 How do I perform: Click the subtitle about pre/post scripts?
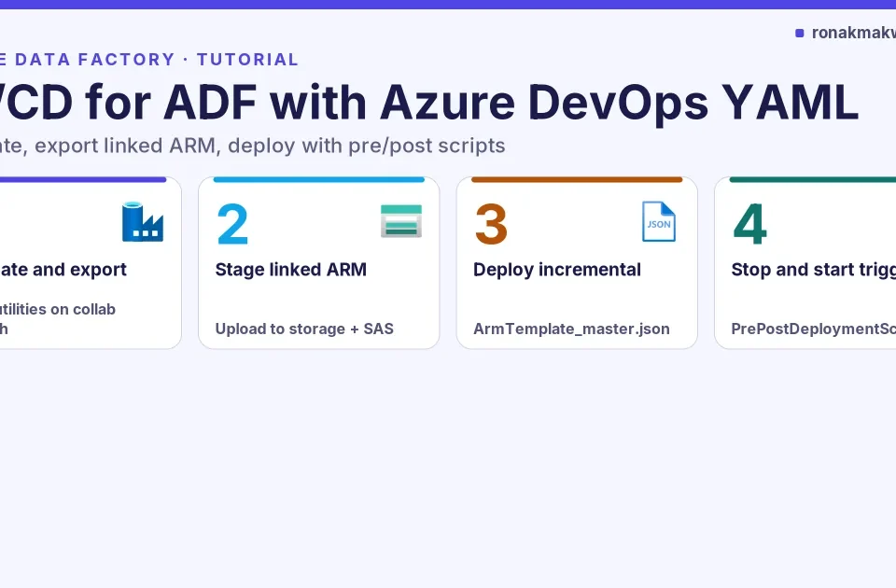[253, 146]
